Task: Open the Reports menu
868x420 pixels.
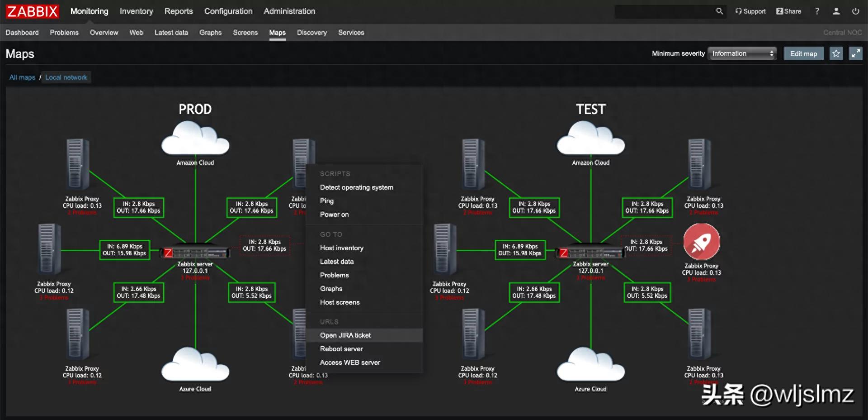Action: (x=179, y=11)
